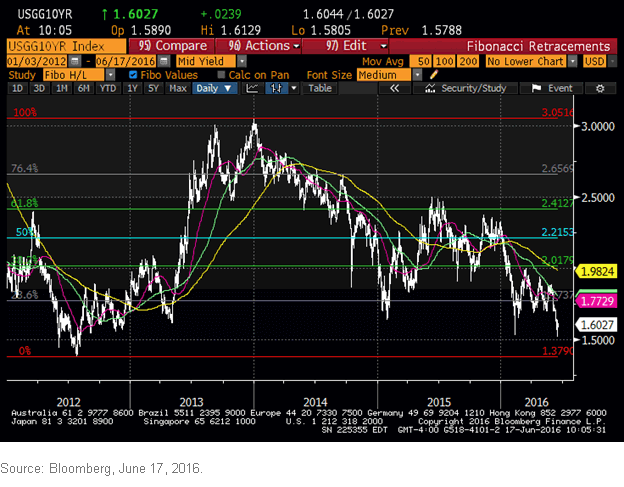The width and height of the screenshot is (624, 487).
Task: Expand the Fibo H/L study dropdown
Action: pyautogui.click(x=111, y=74)
